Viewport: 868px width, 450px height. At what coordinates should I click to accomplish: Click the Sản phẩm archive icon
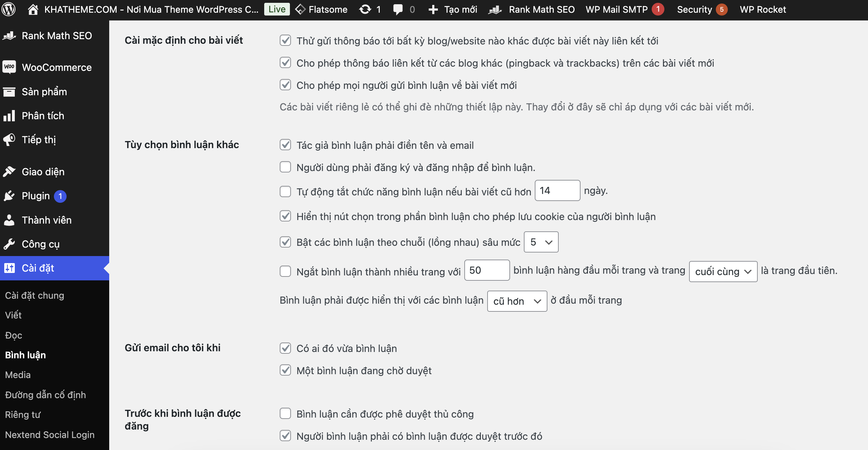9,92
